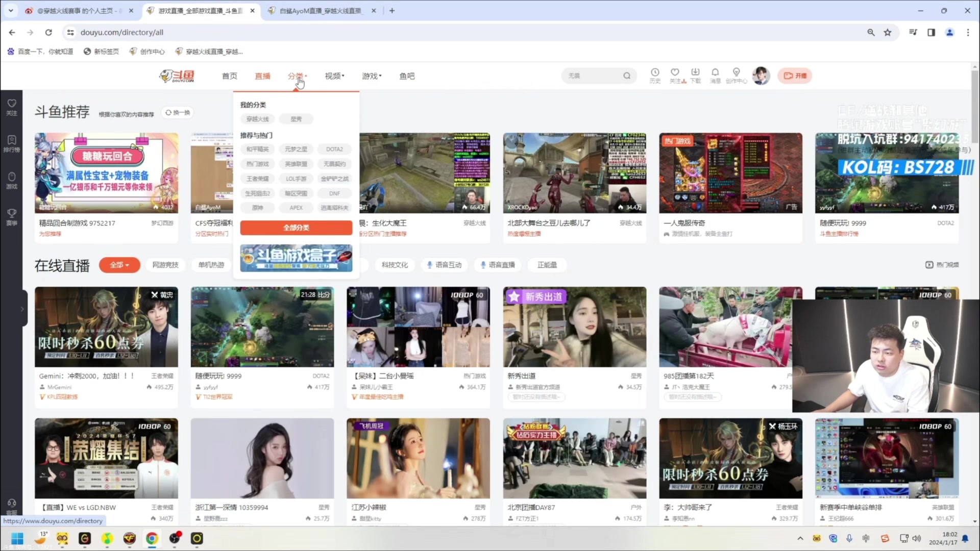
Task: Filter live streams by 语音直播
Action: point(498,265)
